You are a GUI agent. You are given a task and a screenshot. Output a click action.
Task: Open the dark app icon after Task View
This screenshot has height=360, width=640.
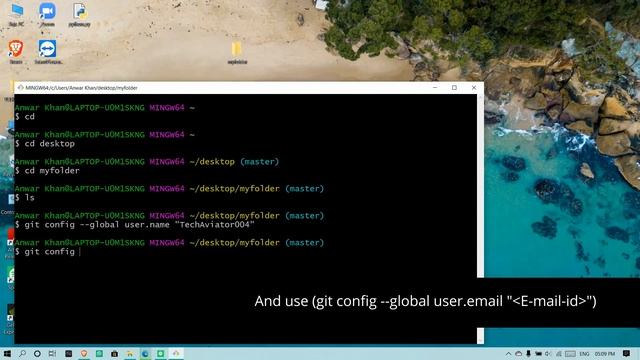(69, 353)
